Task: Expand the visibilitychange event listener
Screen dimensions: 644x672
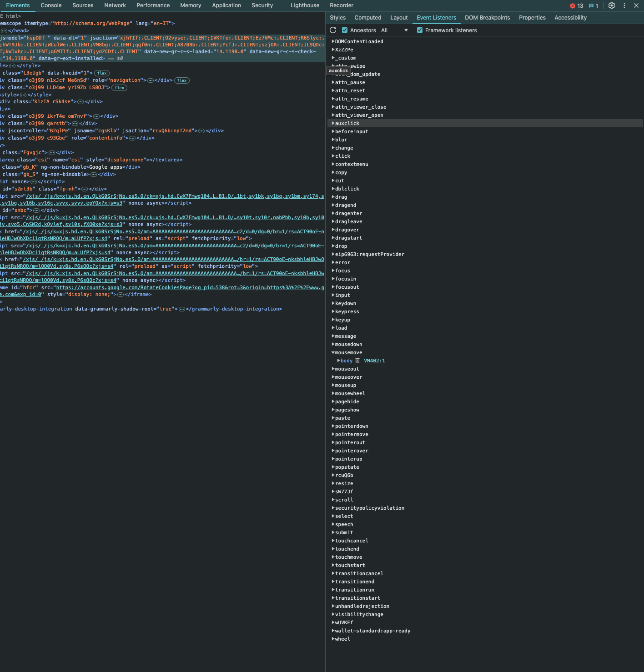Action: coord(333,614)
